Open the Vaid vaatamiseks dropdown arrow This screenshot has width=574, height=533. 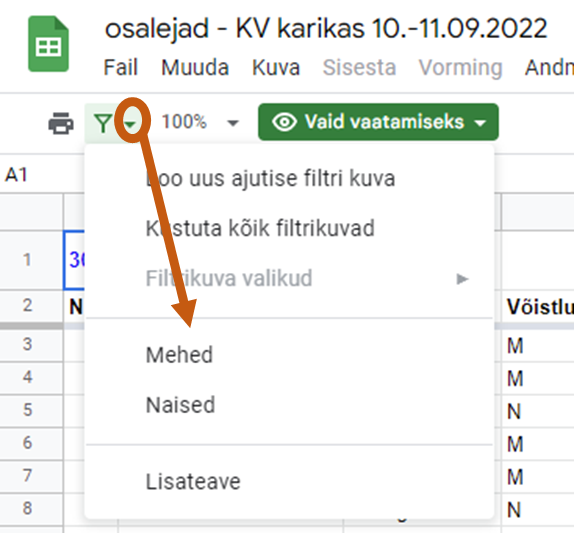pyautogui.click(x=480, y=123)
